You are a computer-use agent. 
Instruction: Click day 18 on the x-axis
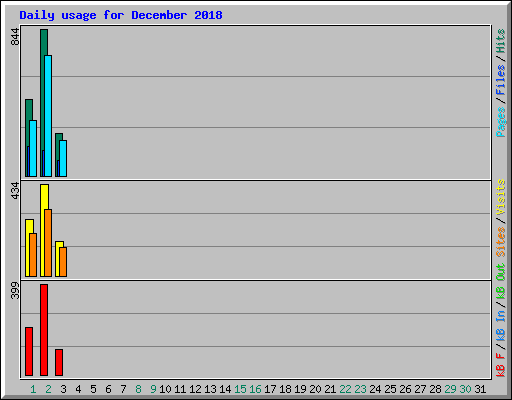tap(285, 389)
